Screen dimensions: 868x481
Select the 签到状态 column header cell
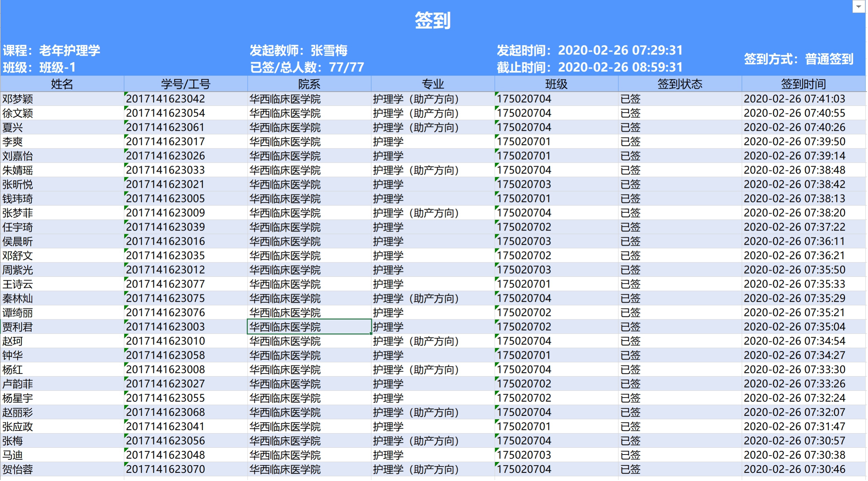coord(680,84)
